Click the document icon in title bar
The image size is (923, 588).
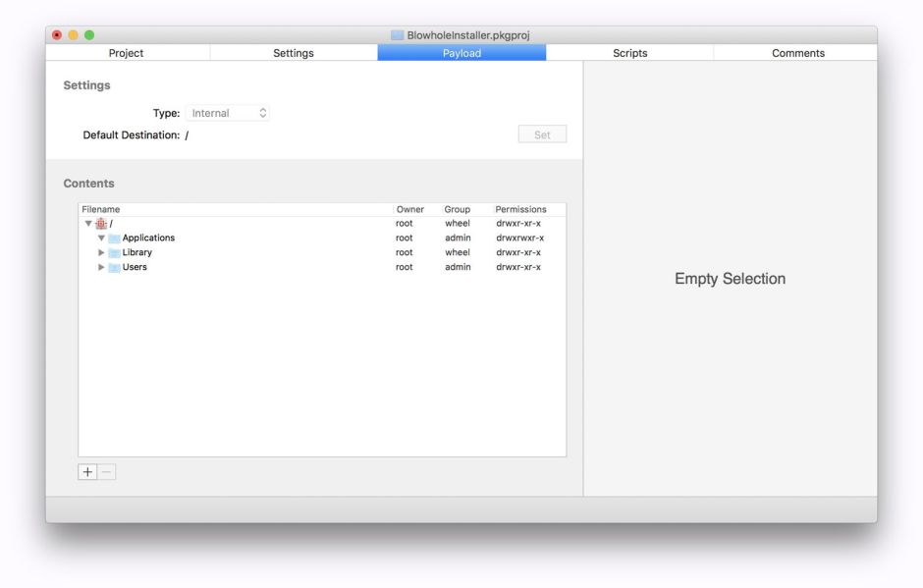[397, 35]
